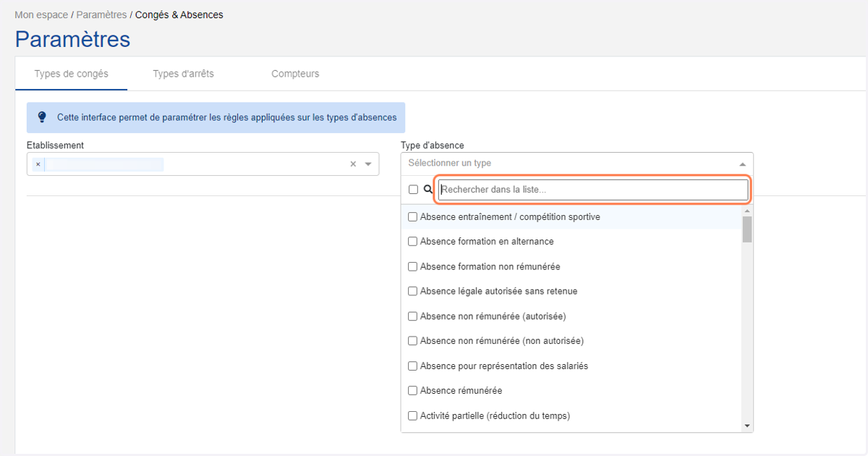Screen dimensions: 868x456
Task: Click the search magnifier icon in list
Action: tap(427, 190)
